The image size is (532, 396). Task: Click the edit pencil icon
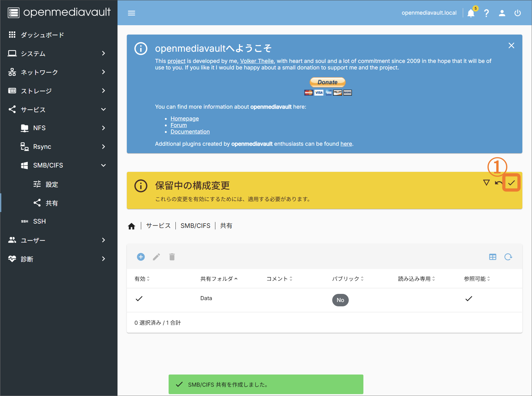(x=156, y=257)
